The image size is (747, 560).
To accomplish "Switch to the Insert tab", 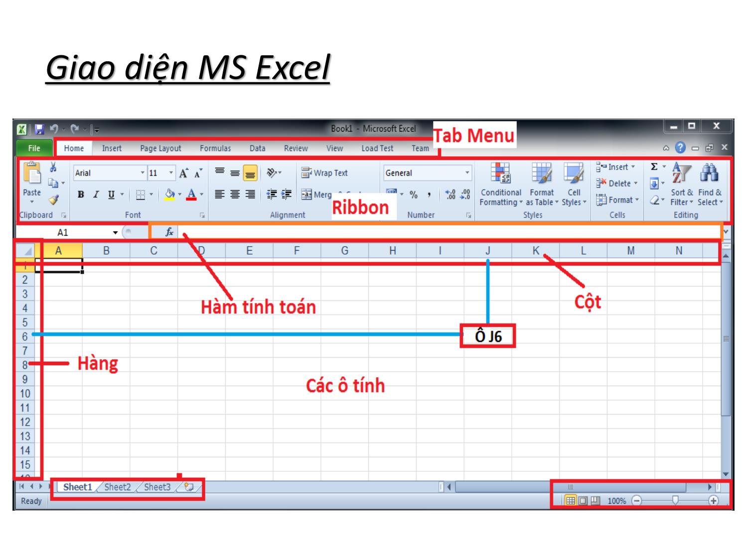I will tap(112, 148).
